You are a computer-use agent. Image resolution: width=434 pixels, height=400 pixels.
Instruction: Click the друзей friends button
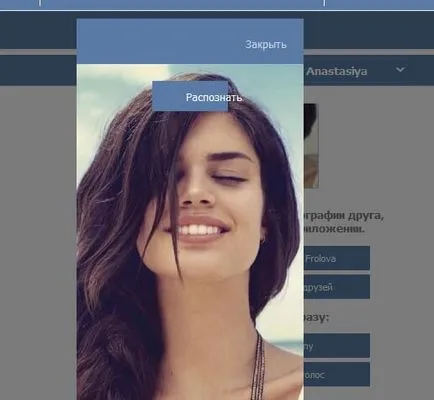pos(337,287)
